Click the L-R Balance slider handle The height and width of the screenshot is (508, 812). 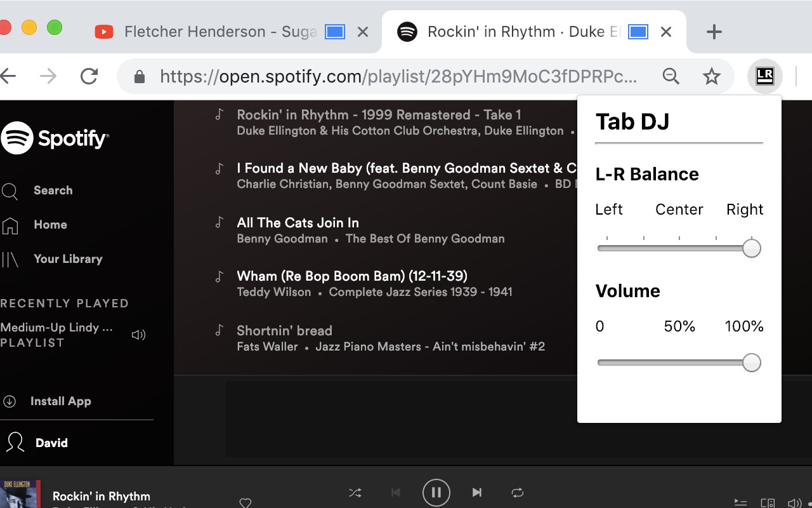point(752,248)
